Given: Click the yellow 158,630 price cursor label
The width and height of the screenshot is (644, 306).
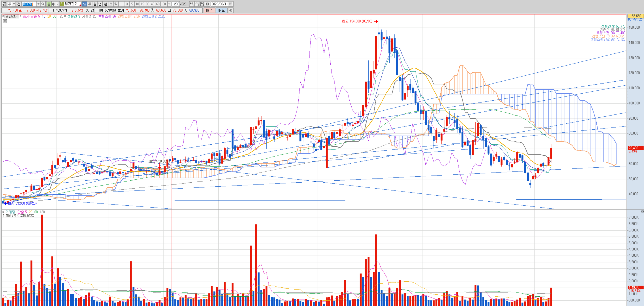Looking at the screenshot, I should (x=635, y=16).
